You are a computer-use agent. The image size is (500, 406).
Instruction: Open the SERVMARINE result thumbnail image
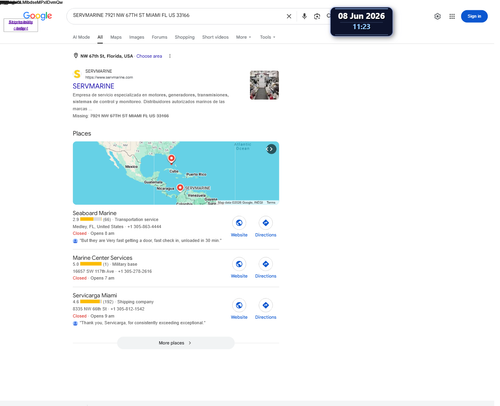(x=264, y=85)
